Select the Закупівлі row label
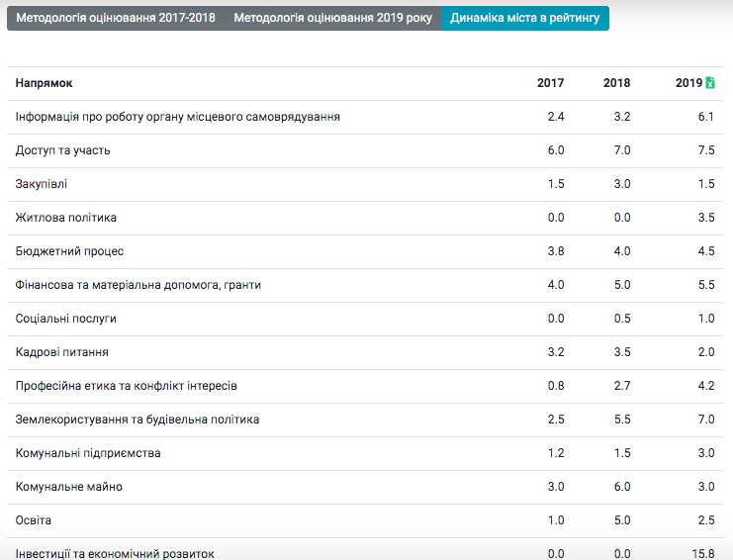733x560 pixels. pos(42,184)
